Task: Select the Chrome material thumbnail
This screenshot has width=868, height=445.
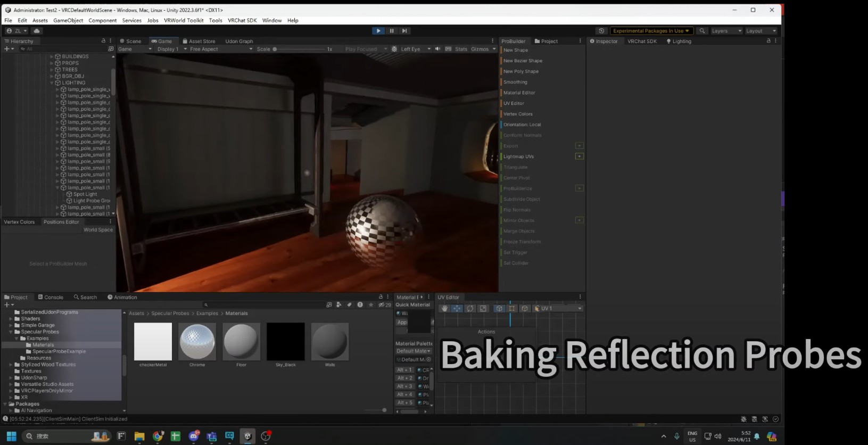Action: click(197, 342)
